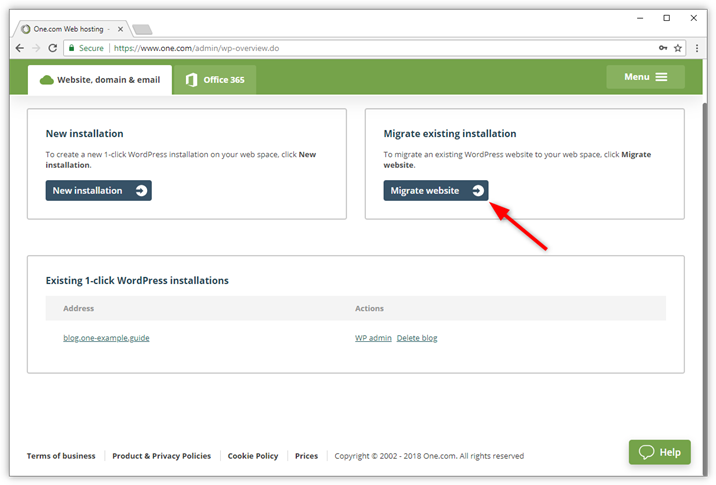Switch to Website, domain & email tab
Viewport: 716px width, 485px height.
click(x=100, y=80)
